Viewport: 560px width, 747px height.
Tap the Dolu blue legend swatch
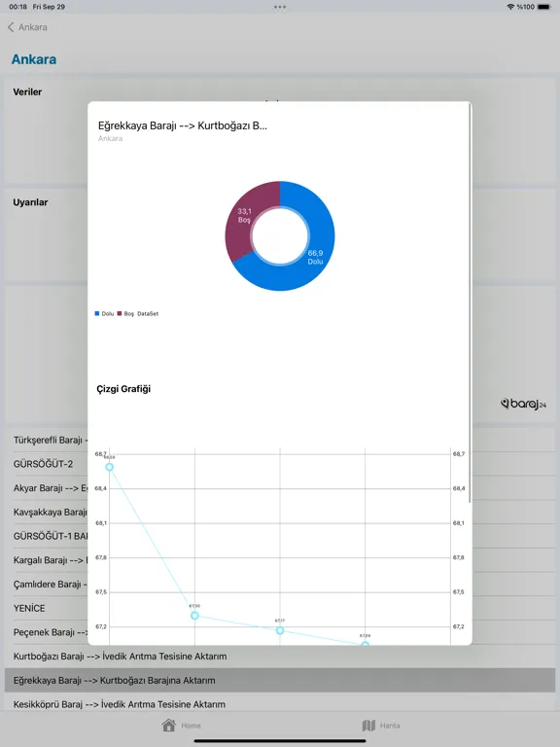click(x=97, y=313)
